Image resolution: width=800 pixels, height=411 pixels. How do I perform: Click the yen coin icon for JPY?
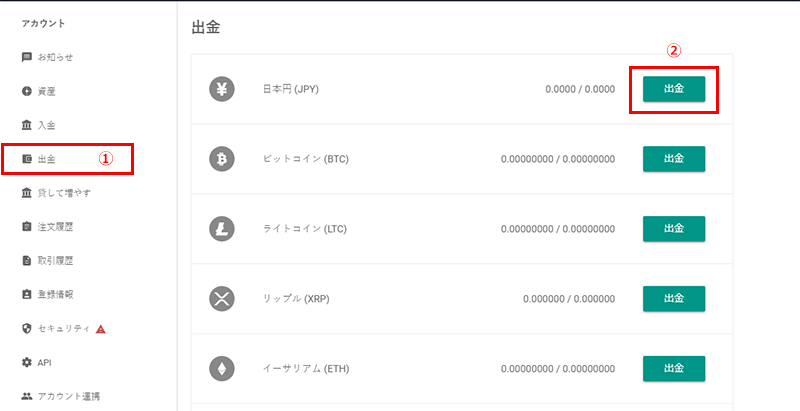point(221,89)
